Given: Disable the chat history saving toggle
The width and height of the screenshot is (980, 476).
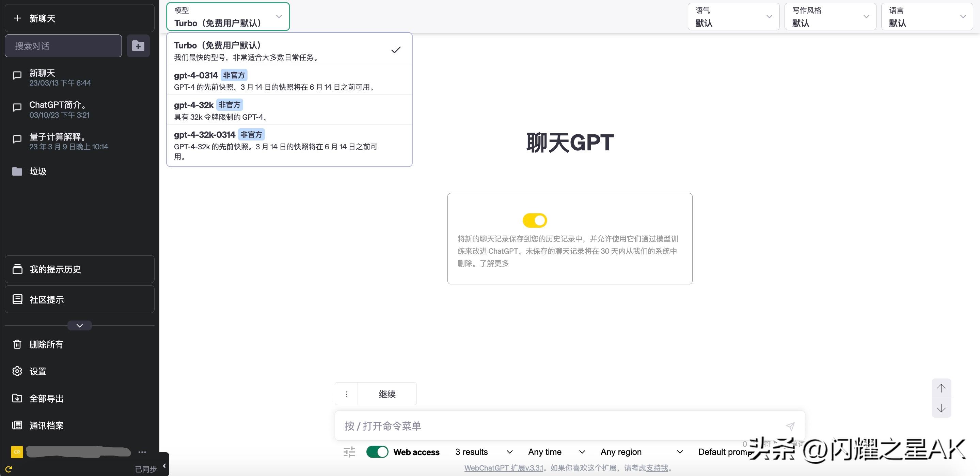Looking at the screenshot, I should pos(535,220).
